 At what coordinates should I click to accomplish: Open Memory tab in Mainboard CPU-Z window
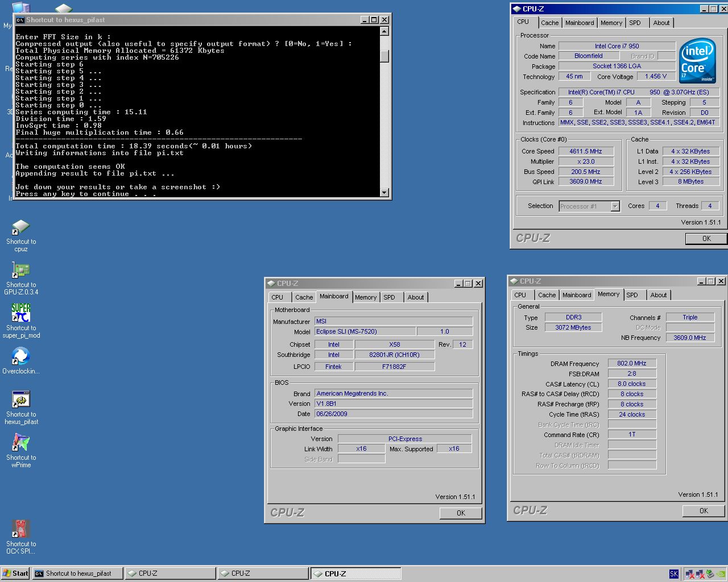point(366,297)
